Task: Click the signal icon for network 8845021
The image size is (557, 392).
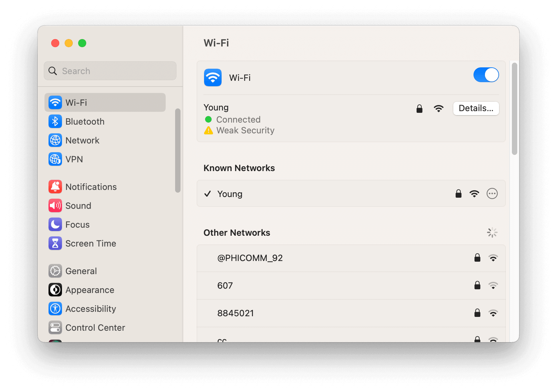Action: 493,313
